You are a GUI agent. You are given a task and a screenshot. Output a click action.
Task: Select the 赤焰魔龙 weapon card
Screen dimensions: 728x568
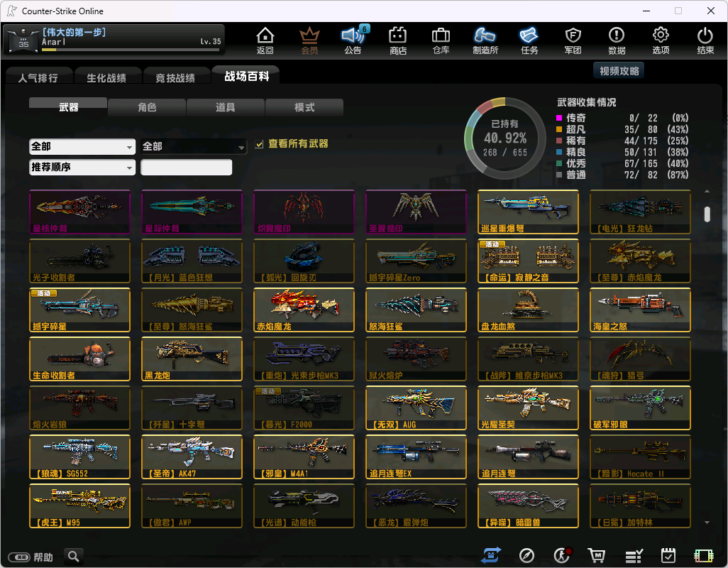tap(304, 310)
